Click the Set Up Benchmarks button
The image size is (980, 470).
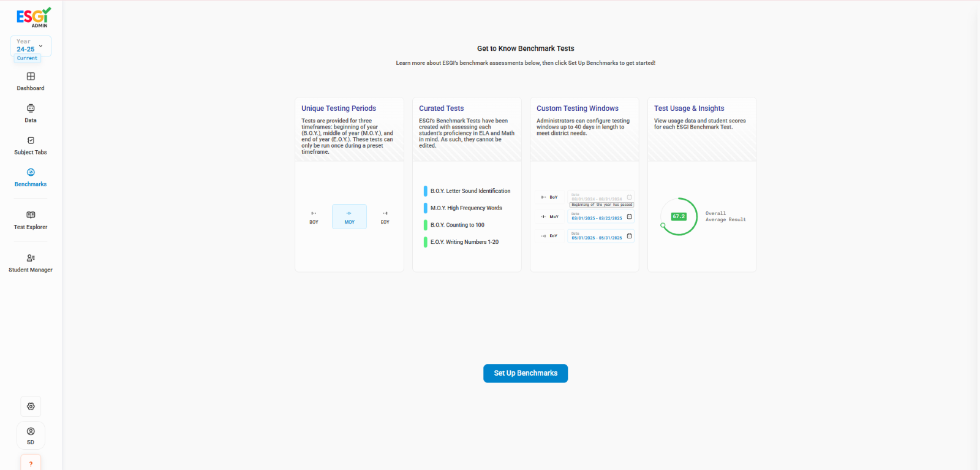pos(526,373)
